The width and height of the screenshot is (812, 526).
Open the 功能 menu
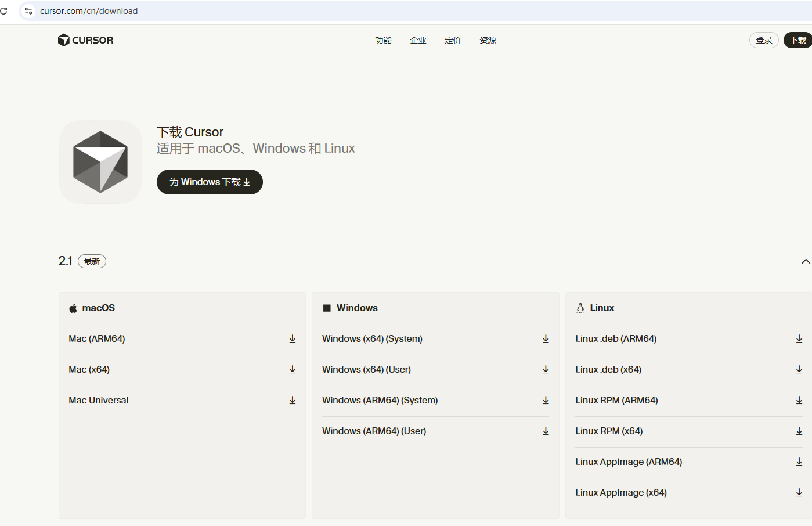coord(383,40)
